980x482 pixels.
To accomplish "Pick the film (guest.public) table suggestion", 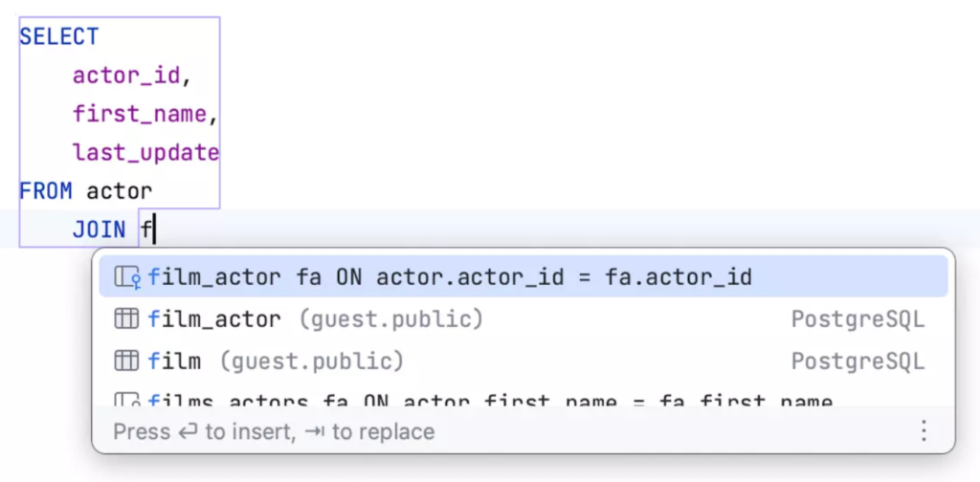I will coord(276,361).
